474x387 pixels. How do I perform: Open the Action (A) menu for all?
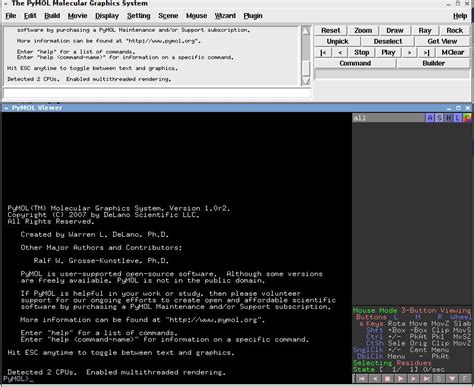430,118
